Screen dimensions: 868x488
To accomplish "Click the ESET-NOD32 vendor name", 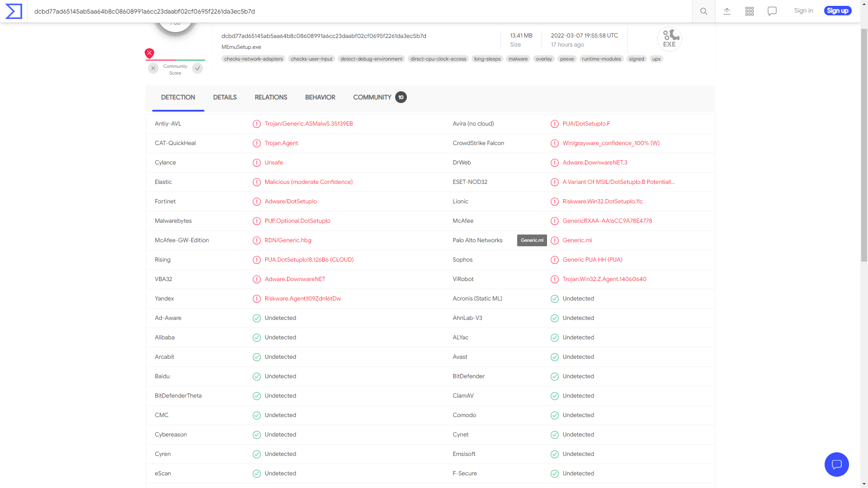I will tap(470, 182).
